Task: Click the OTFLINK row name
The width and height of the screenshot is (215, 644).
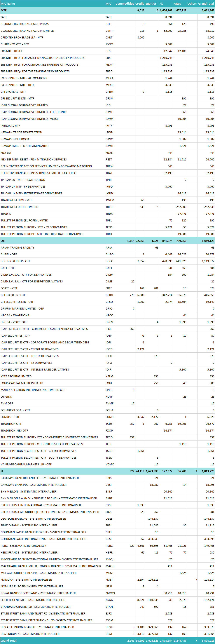Action: click(x=6, y=397)
